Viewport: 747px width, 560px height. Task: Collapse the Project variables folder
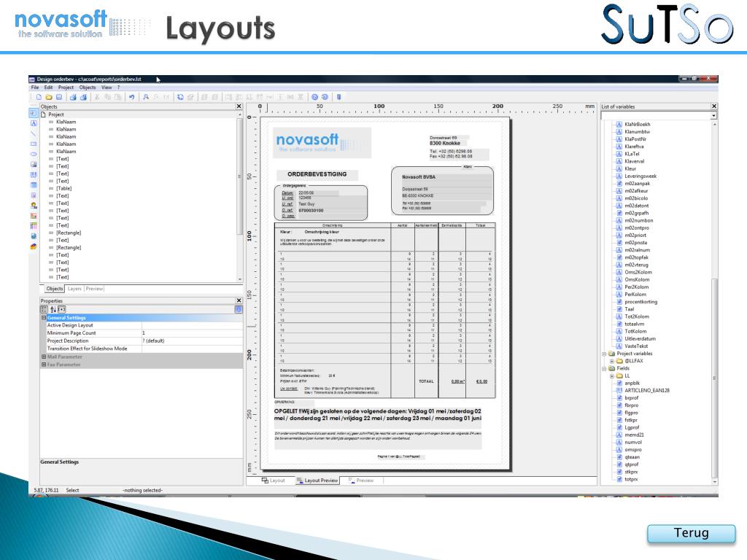[x=605, y=354]
